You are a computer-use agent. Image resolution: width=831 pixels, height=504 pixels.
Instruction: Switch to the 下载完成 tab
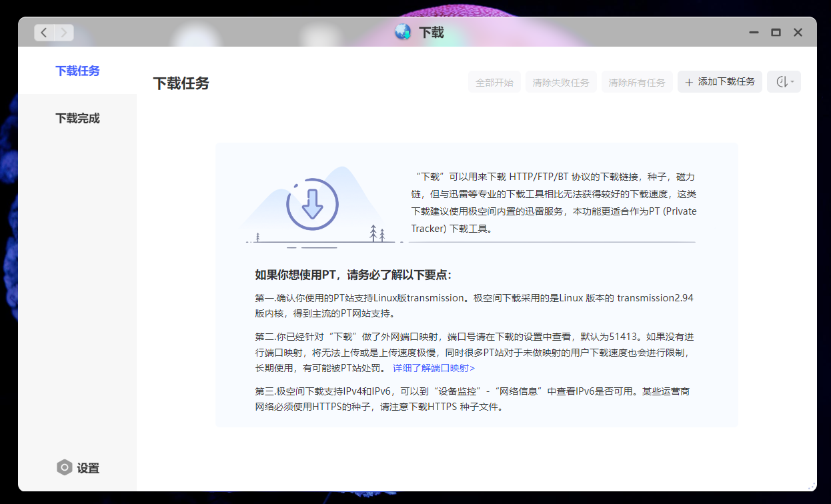pyautogui.click(x=77, y=118)
